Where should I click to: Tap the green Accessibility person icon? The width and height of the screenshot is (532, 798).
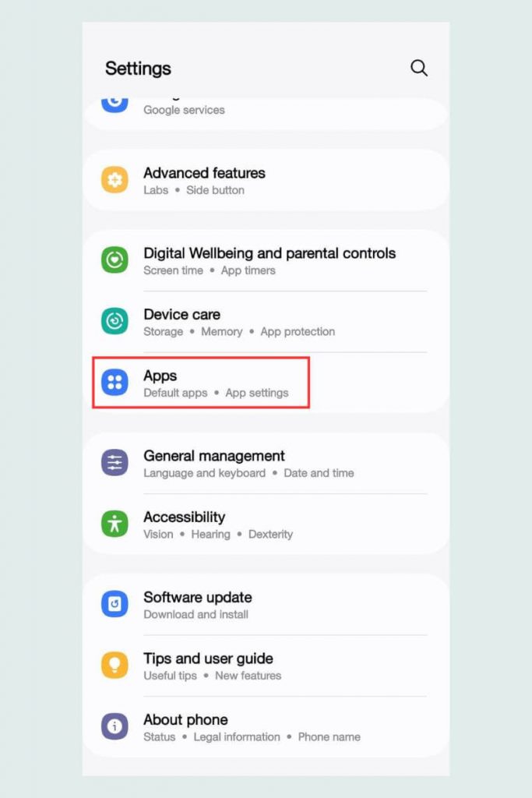click(x=115, y=524)
